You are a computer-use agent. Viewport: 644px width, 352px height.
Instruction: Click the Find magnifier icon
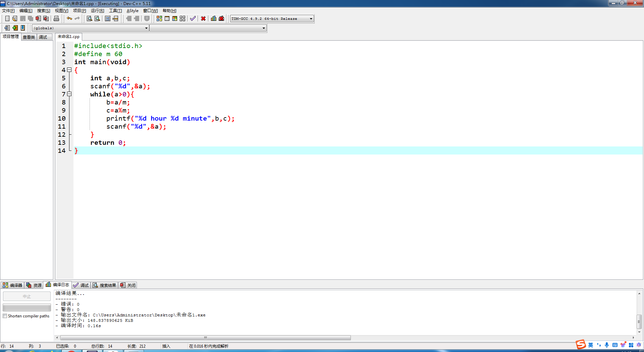(x=90, y=18)
